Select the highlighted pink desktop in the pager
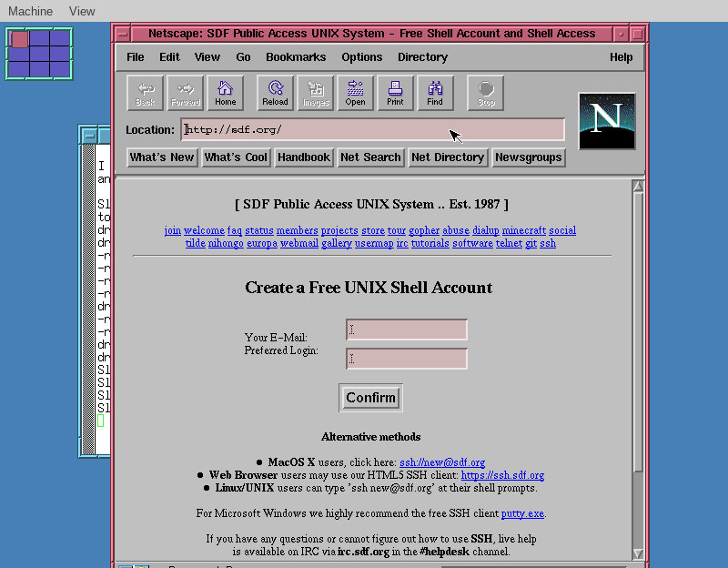The width and height of the screenshot is (728, 568). coord(19,39)
